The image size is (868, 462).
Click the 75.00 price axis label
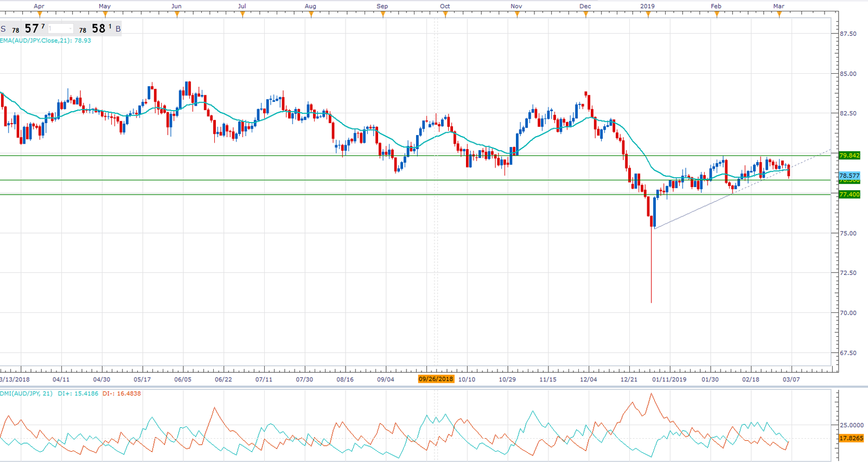(x=848, y=233)
